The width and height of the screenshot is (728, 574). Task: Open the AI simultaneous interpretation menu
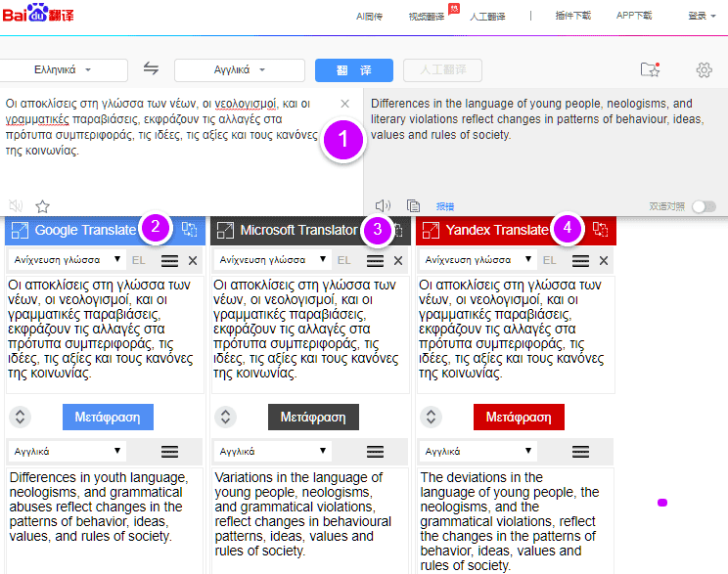[369, 17]
